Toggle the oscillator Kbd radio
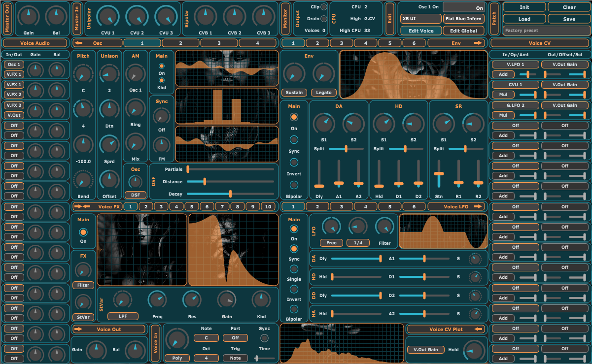This screenshot has width=592, height=364. click(x=161, y=80)
